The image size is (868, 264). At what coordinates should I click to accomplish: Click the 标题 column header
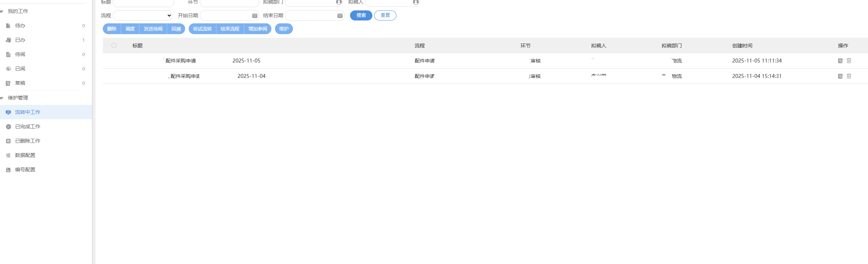pyautogui.click(x=138, y=46)
